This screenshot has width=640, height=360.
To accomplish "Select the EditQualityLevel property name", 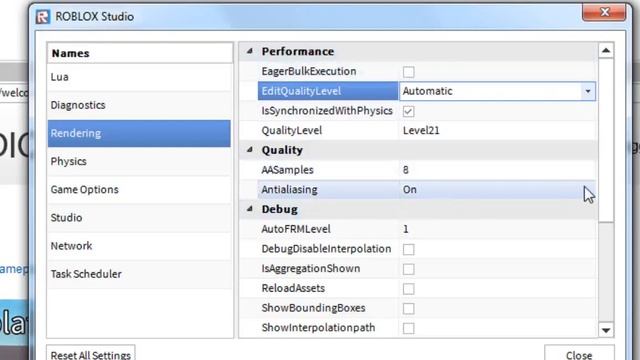I will tap(301, 91).
